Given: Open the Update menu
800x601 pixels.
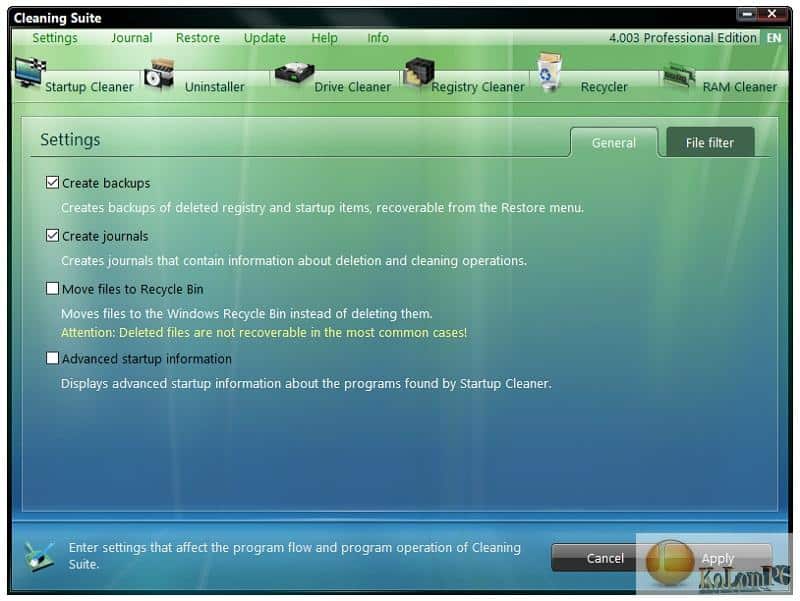Looking at the screenshot, I should pos(264,38).
